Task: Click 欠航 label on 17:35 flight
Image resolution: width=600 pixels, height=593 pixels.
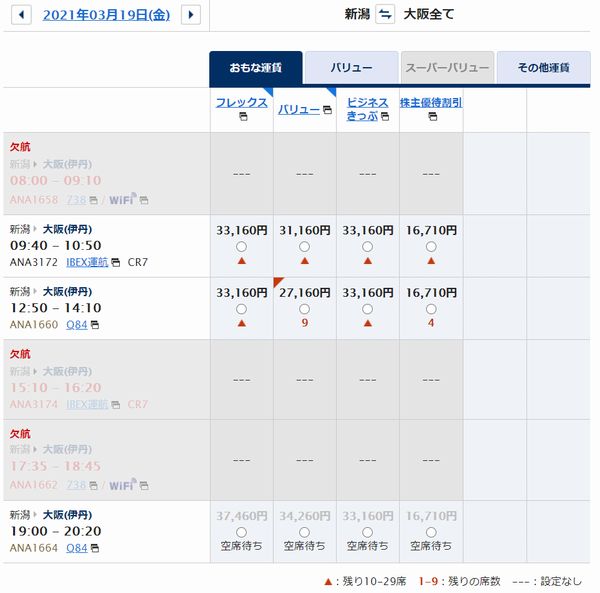Action: 20,434
